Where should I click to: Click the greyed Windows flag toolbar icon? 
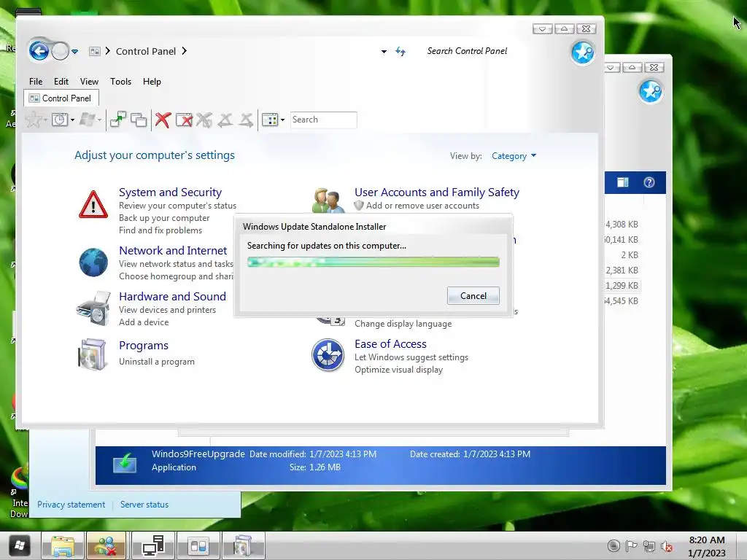87,120
